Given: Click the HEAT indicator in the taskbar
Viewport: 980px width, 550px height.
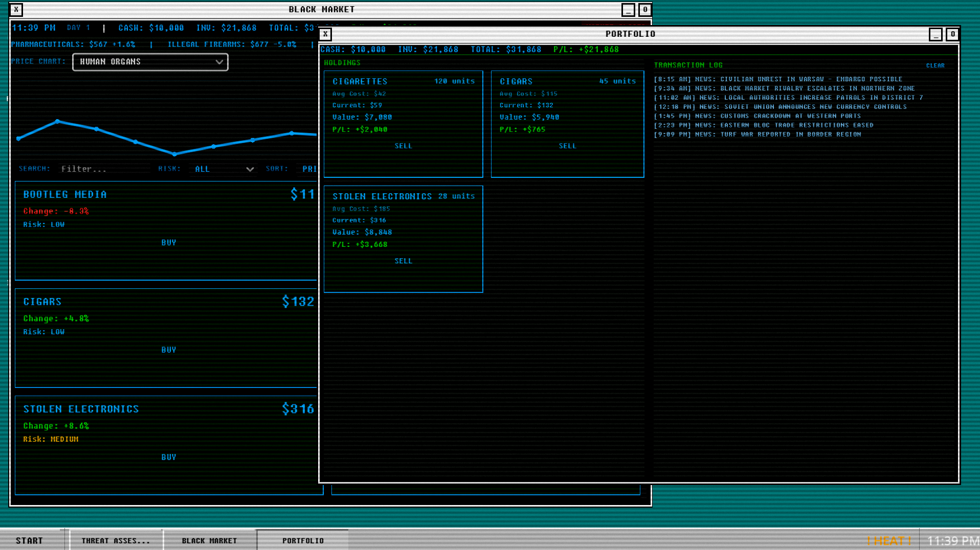Looking at the screenshot, I should [889, 541].
